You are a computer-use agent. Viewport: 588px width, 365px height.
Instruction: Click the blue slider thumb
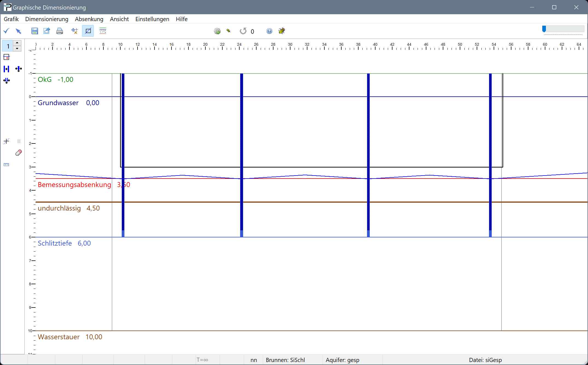(x=544, y=29)
